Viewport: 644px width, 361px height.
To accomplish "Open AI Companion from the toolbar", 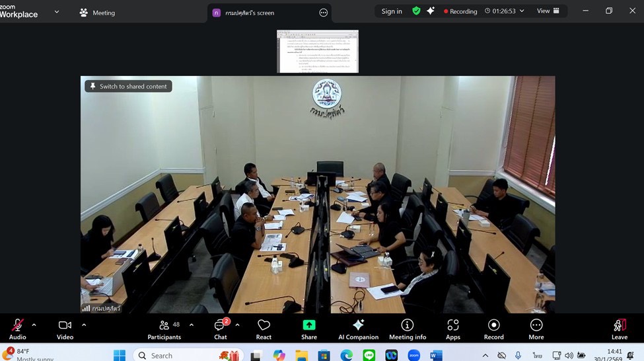I will tap(358, 329).
